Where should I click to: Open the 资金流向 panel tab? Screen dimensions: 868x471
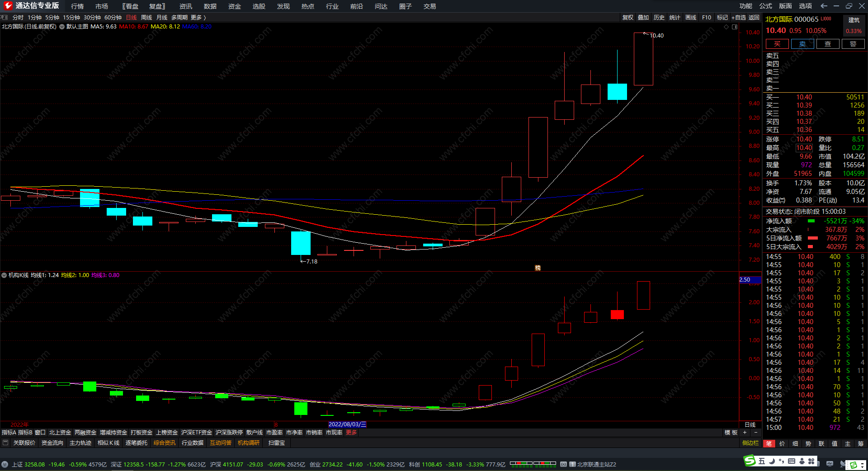52,443
